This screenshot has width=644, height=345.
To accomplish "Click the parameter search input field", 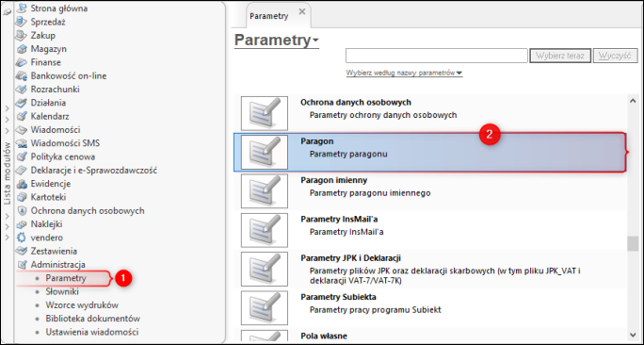I will 437,56.
